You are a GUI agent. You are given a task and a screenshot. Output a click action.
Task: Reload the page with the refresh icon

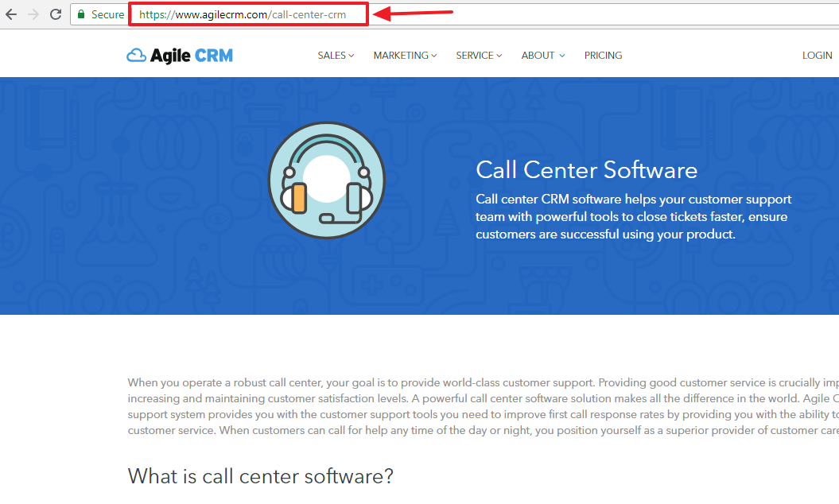pyautogui.click(x=55, y=14)
